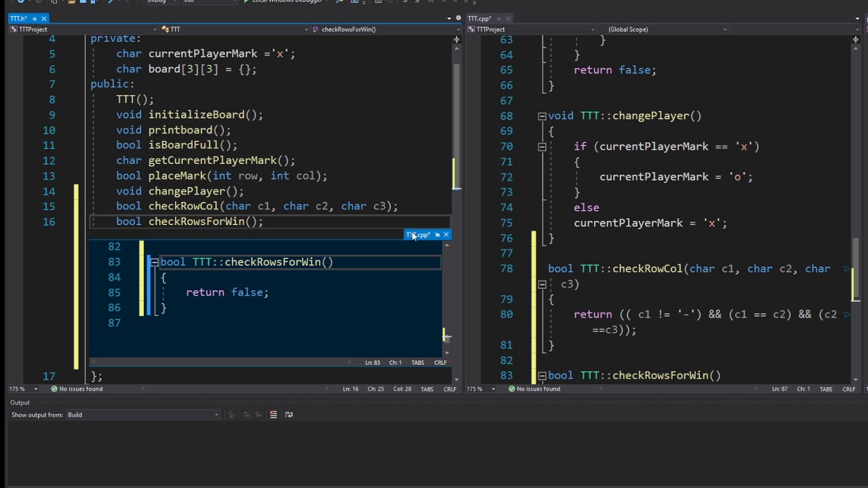The image size is (868, 488).
Task: Click TABS indicator in left pane status bar
Action: pos(427,389)
